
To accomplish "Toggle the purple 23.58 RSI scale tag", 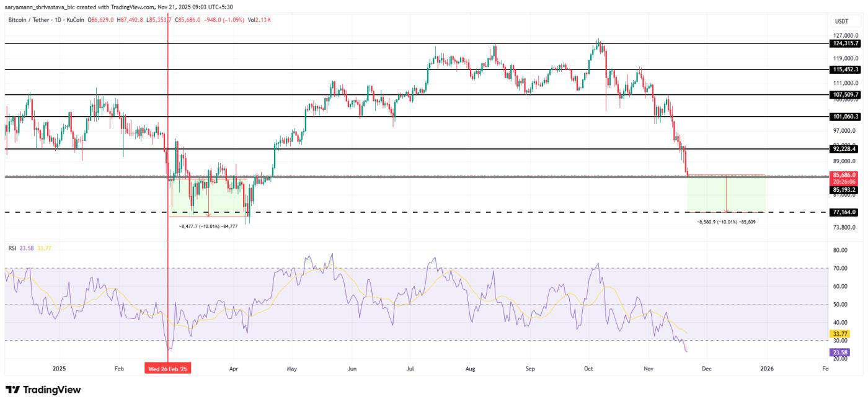I will click(x=840, y=352).
